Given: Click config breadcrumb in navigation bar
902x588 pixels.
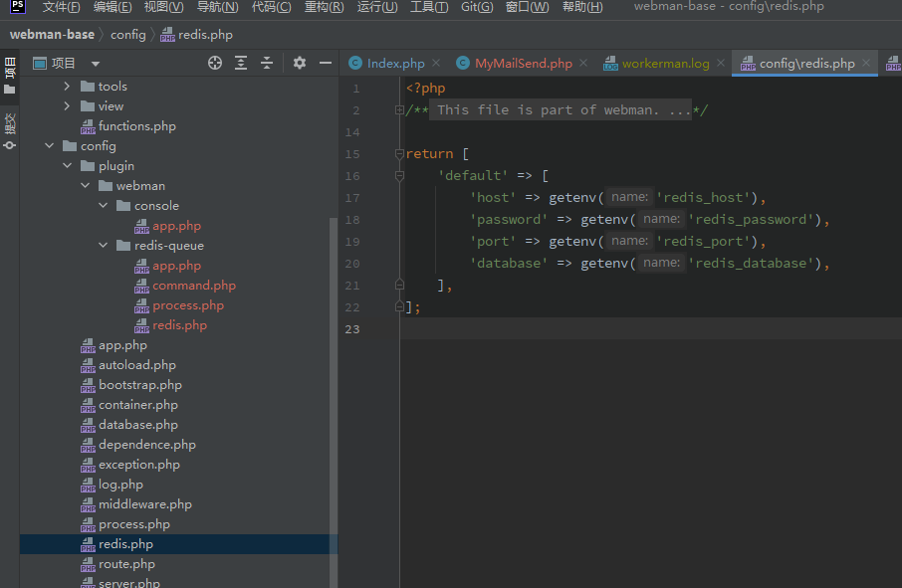Looking at the screenshot, I should pos(127,35).
